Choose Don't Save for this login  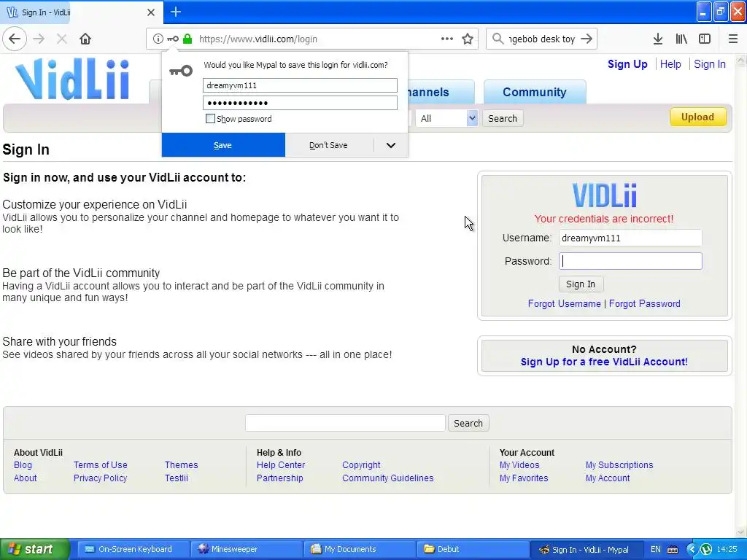tap(328, 145)
